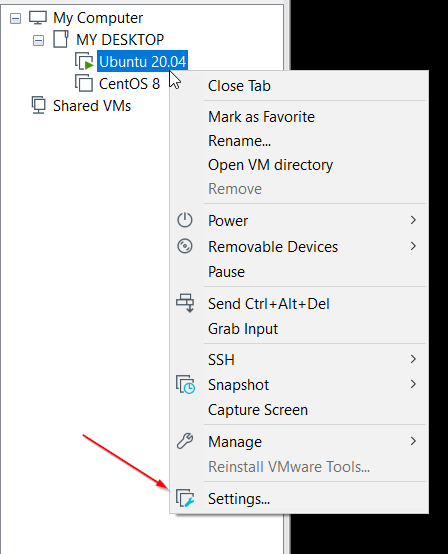
Task: Choose Pause from the menu
Action: click(299, 272)
